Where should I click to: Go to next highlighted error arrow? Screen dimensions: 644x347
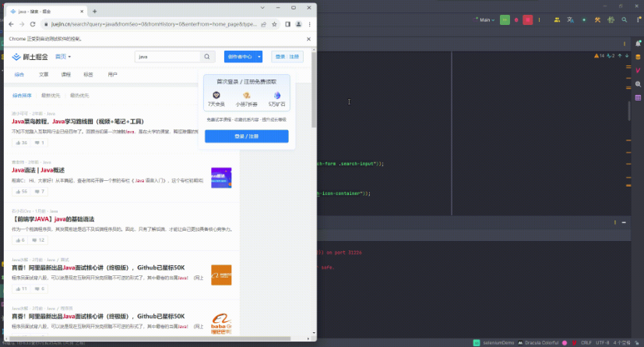627,55
